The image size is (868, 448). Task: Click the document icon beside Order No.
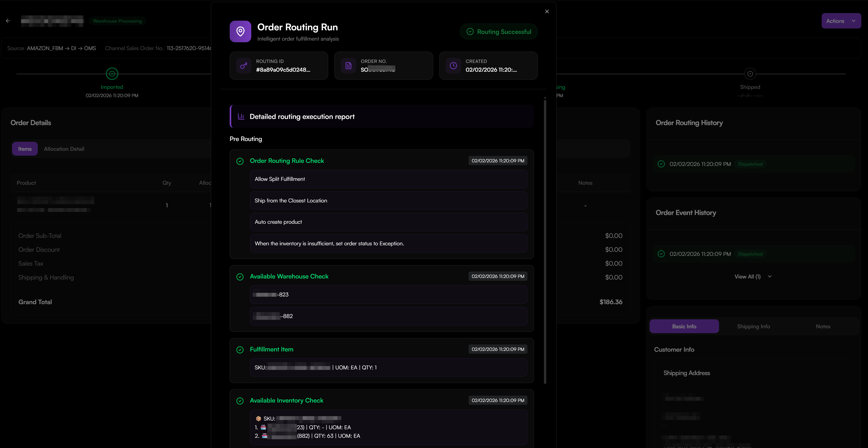[x=348, y=66]
